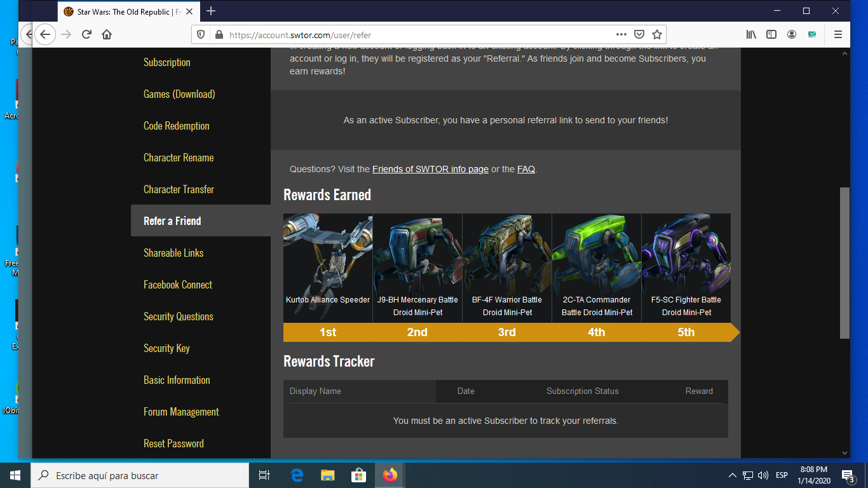Save page to Pocket
The width and height of the screenshot is (868, 488).
639,34
